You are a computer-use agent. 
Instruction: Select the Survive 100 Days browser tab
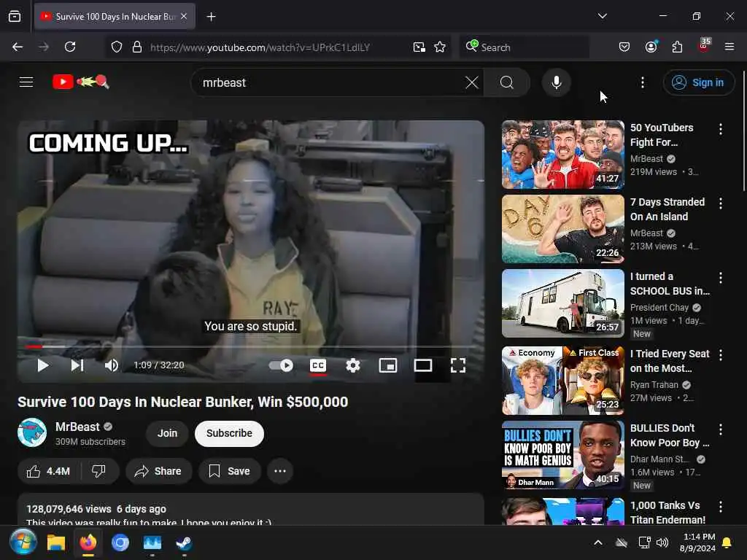coord(115,17)
